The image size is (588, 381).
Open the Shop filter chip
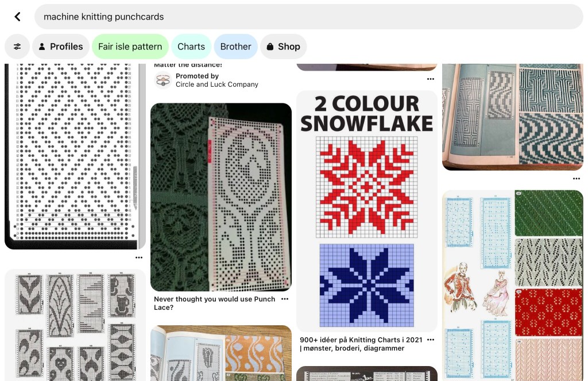[283, 47]
